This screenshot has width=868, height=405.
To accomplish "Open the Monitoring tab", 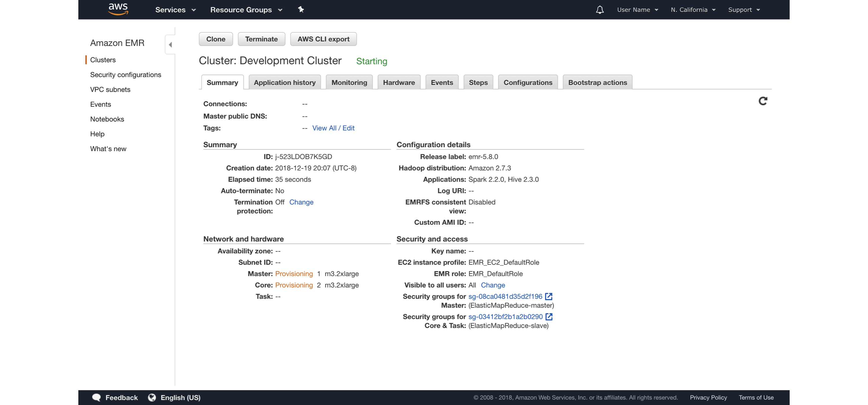I will point(350,82).
